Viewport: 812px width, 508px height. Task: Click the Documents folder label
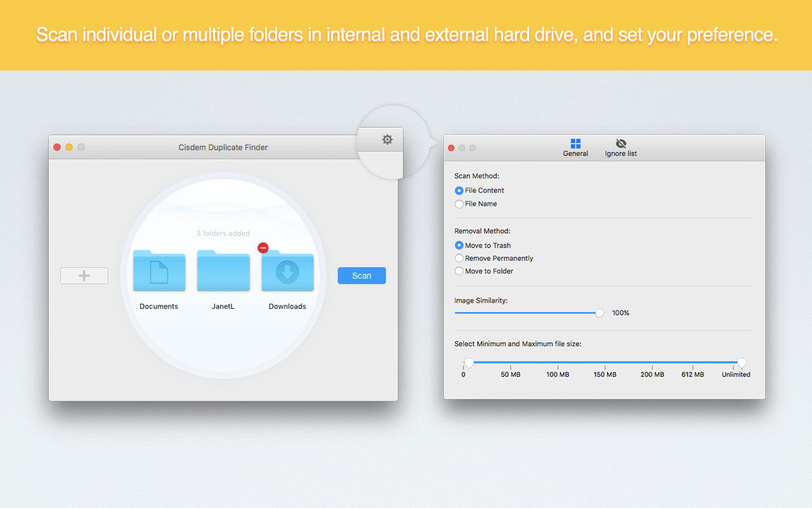(x=159, y=306)
